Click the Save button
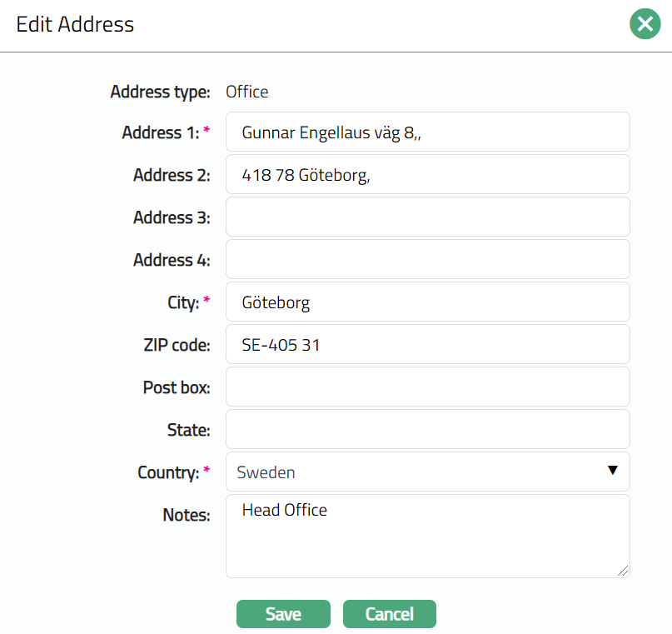The height and width of the screenshot is (634, 672). tap(283, 614)
